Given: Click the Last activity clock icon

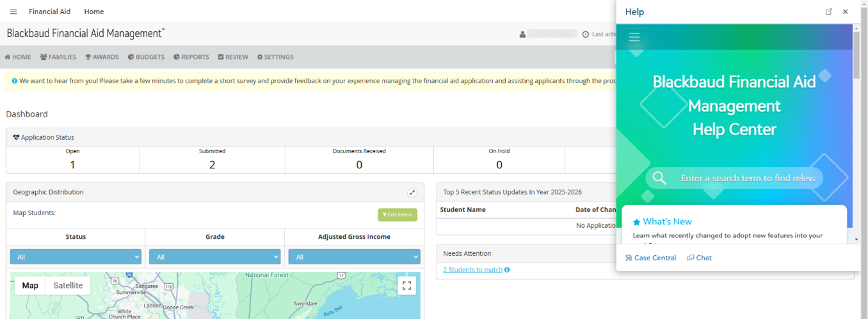Looking at the screenshot, I should click(x=586, y=34).
